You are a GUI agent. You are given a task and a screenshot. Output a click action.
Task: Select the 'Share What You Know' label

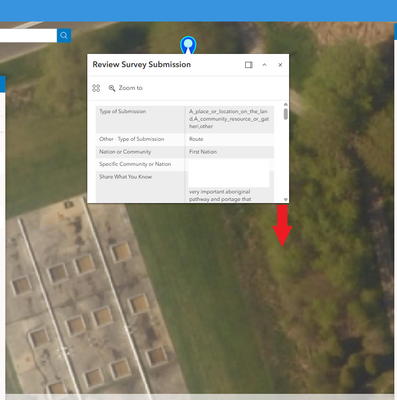[x=125, y=177]
